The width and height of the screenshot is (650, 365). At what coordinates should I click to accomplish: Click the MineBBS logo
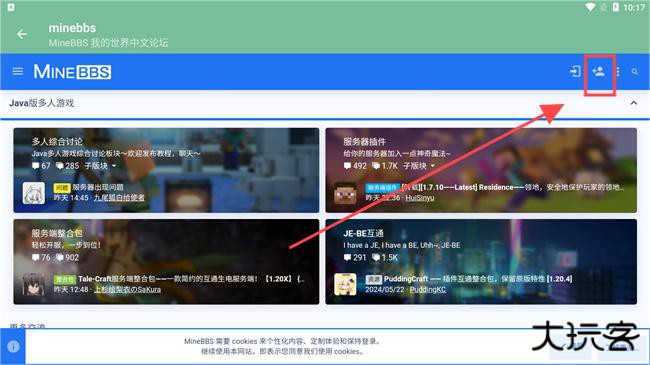click(x=72, y=72)
